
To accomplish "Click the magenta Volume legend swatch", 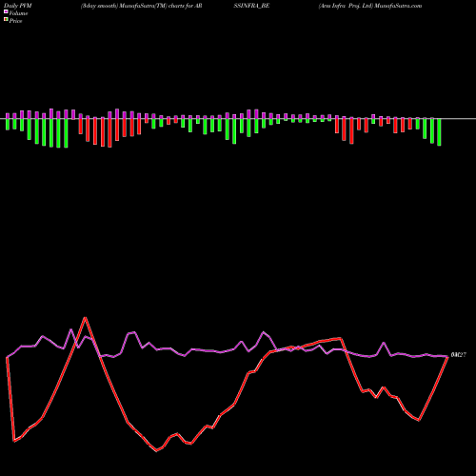I will tap(6, 12).
